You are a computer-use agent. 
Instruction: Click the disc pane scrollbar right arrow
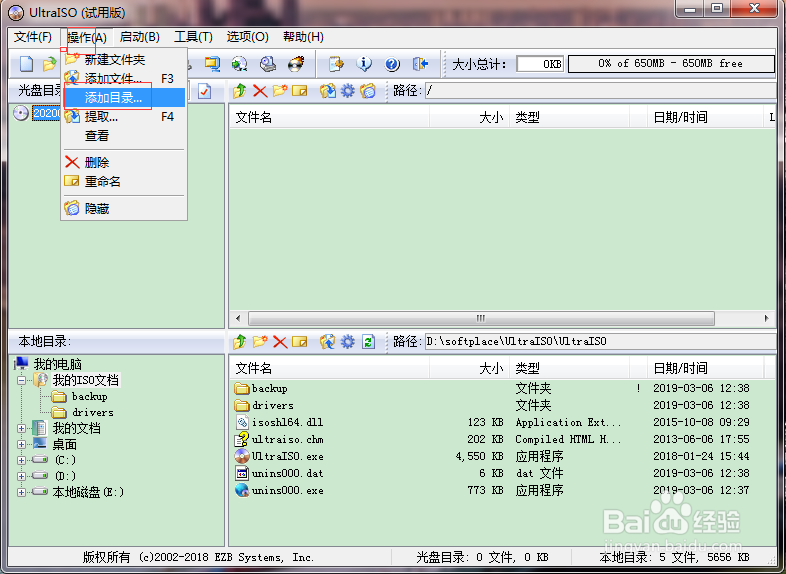point(766,318)
